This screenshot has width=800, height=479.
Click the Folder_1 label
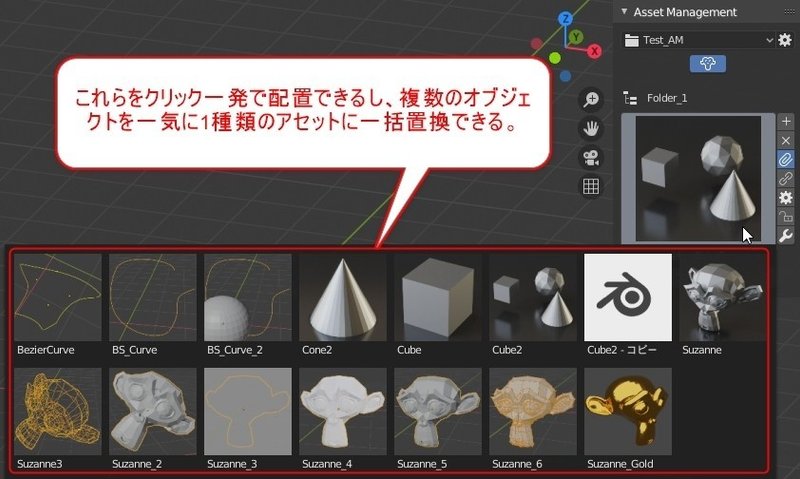[x=667, y=98]
